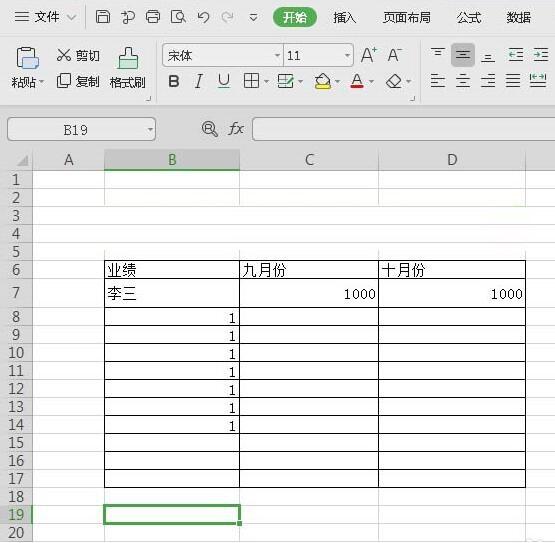Click the save icon in quick toolbar
The image size is (555, 543).
(x=103, y=17)
